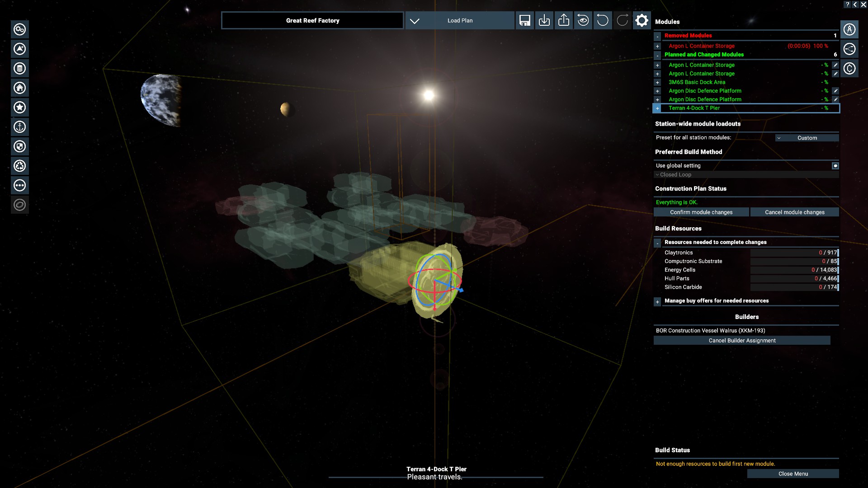
Task: Collapse the Removed Modules section
Action: [x=657, y=36]
